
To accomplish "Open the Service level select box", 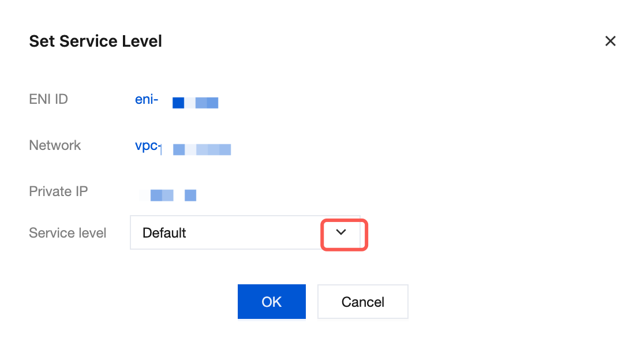I will 231,233.
